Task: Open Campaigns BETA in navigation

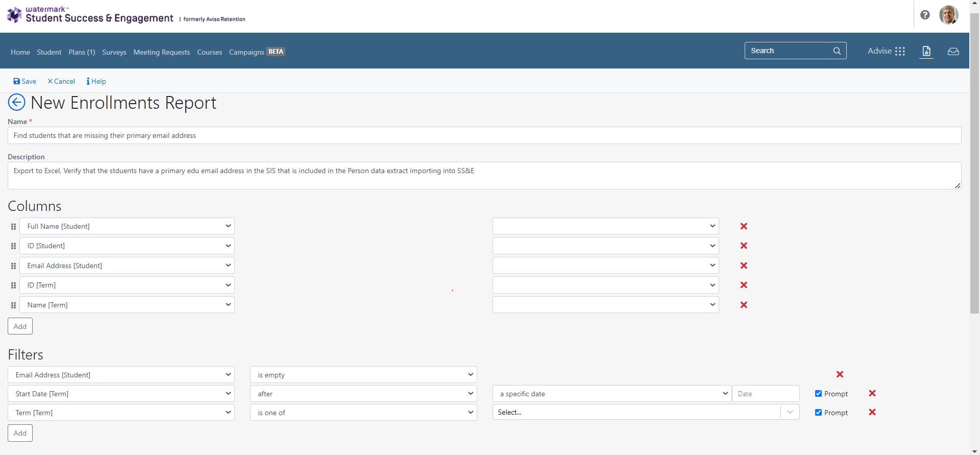Action: 257,52
